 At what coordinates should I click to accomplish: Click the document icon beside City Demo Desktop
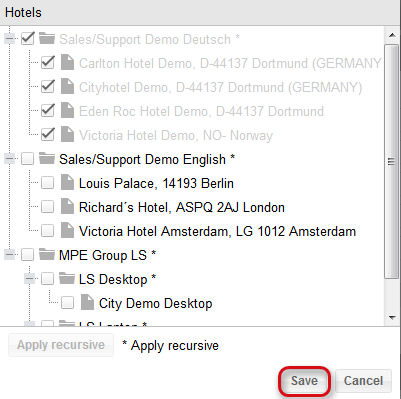click(87, 303)
